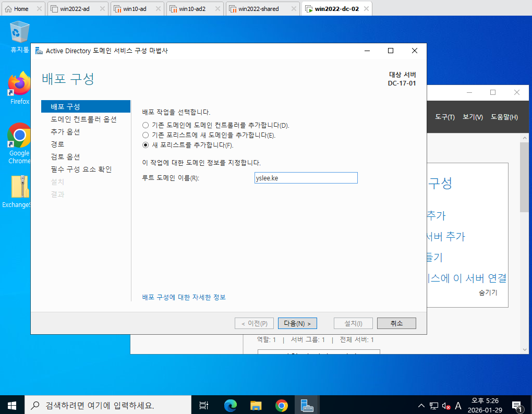Maximize the AD DS configuration wizard window
This screenshot has height=414, width=532.
click(x=391, y=51)
